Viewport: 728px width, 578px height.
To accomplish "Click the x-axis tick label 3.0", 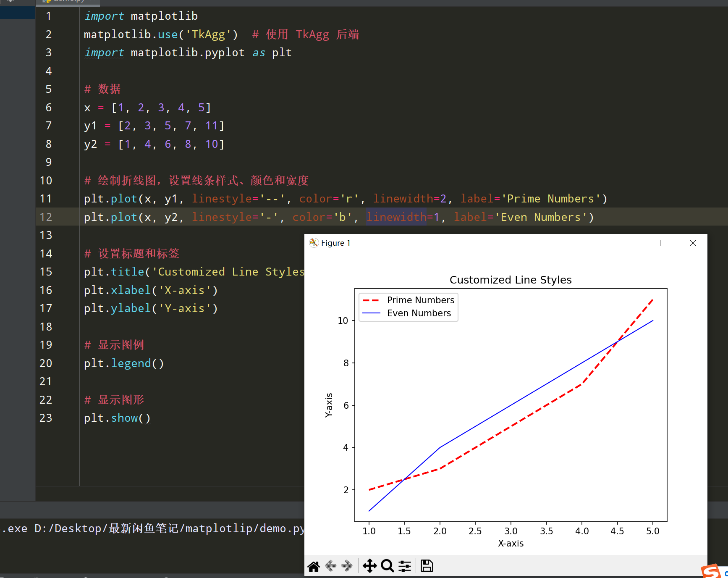I will [x=511, y=531].
